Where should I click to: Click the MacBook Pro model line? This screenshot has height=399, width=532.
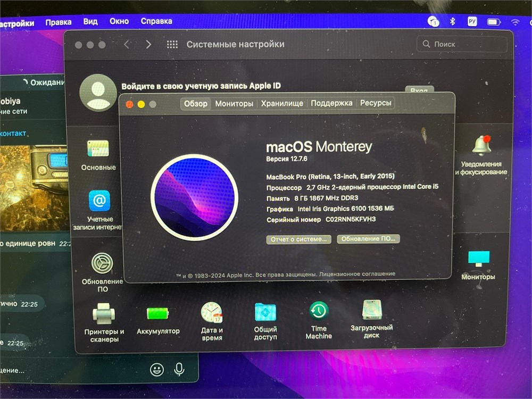pos(330,177)
